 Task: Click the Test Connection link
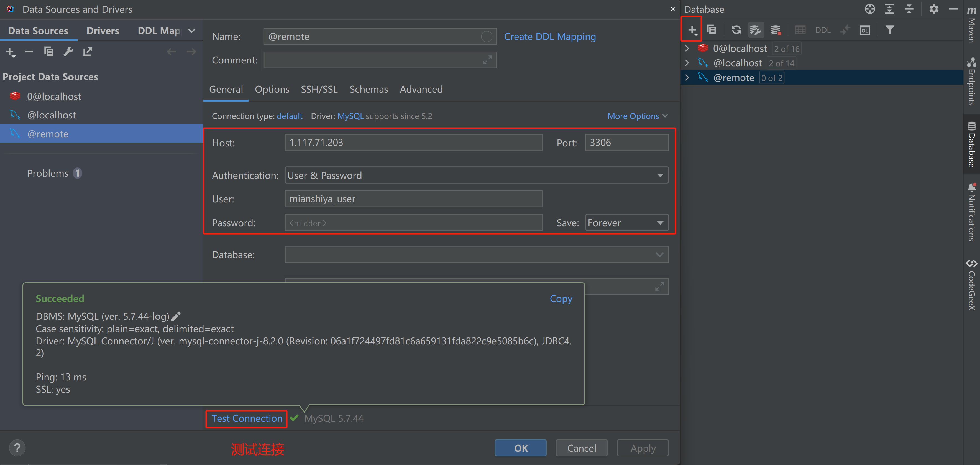[x=247, y=418]
